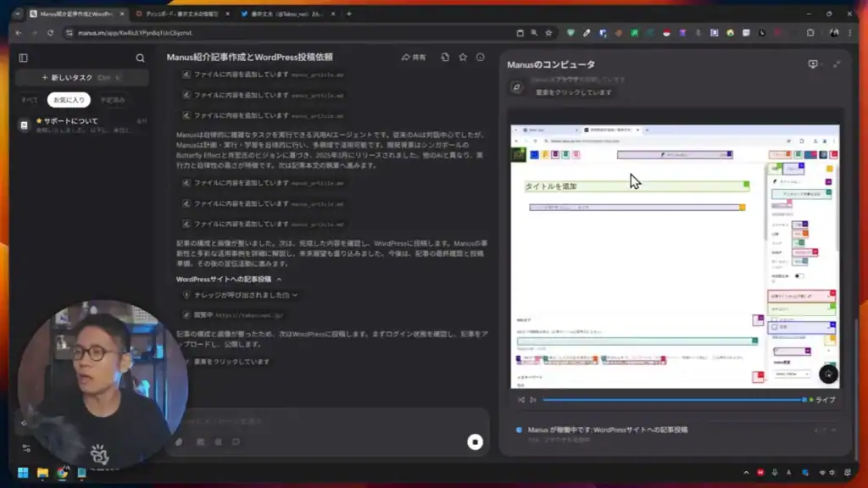Open the takeover screen dropdown in the computer panel
The width and height of the screenshot is (868, 488).
point(815,64)
